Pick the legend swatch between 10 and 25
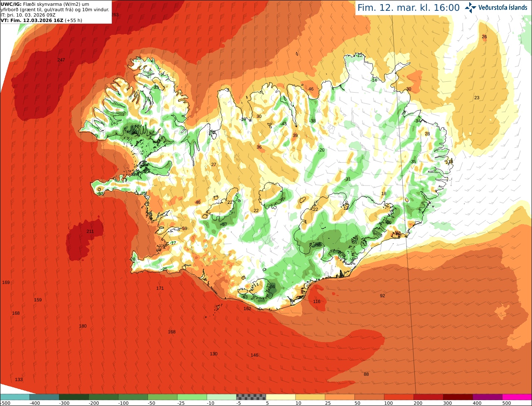The height and width of the screenshot is (406, 532). point(310,397)
